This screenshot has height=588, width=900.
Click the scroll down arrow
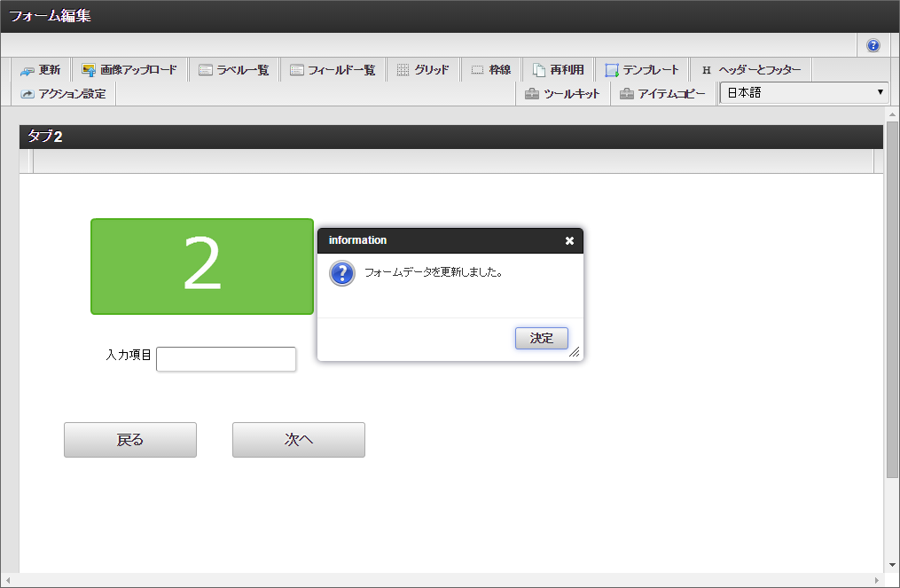(x=892, y=565)
